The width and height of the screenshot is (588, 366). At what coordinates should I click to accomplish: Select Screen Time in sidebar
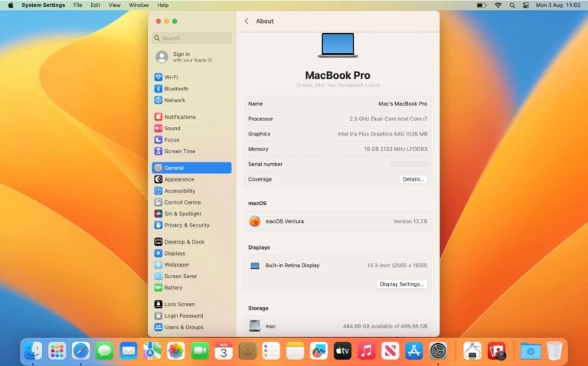[191, 151]
